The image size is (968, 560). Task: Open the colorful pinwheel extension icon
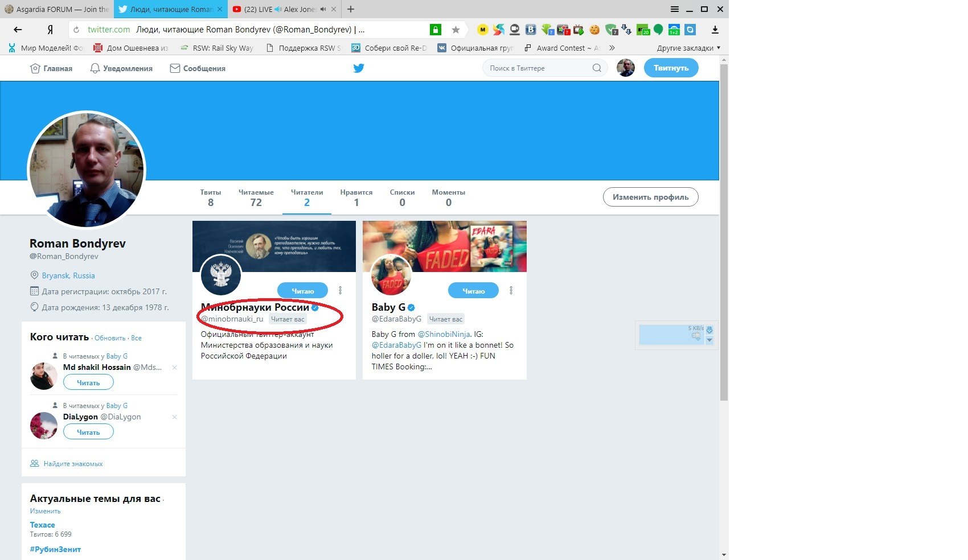(x=499, y=30)
